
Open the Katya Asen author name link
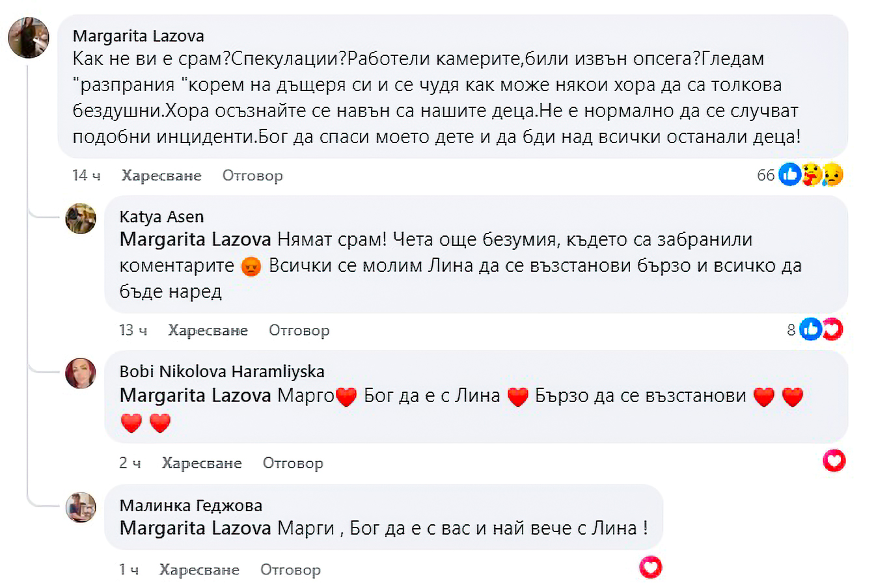click(x=161, y=217)
